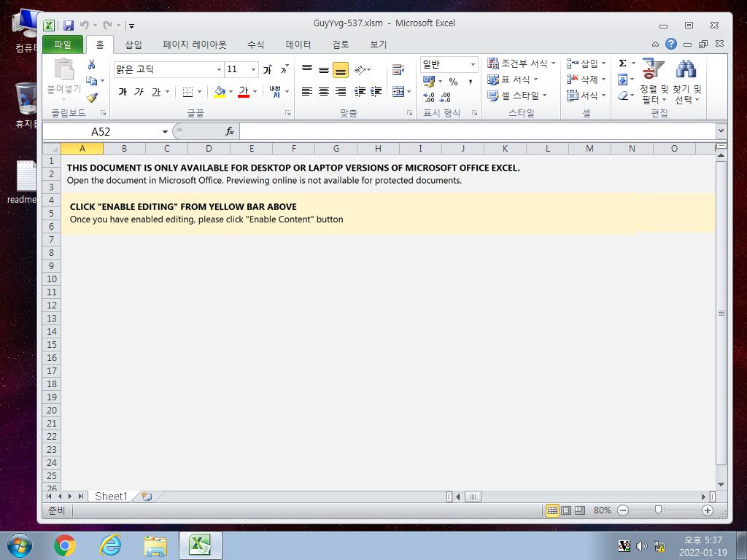747x560 pixels.
Task: Toggle italic formatting
Action: click(x=139, y=91)
